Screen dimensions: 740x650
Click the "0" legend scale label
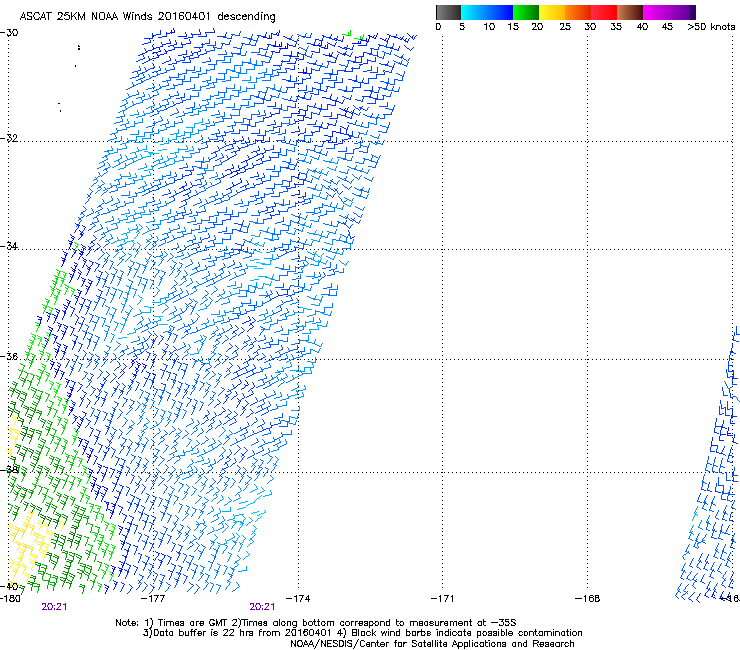click(x=438, y=27)
